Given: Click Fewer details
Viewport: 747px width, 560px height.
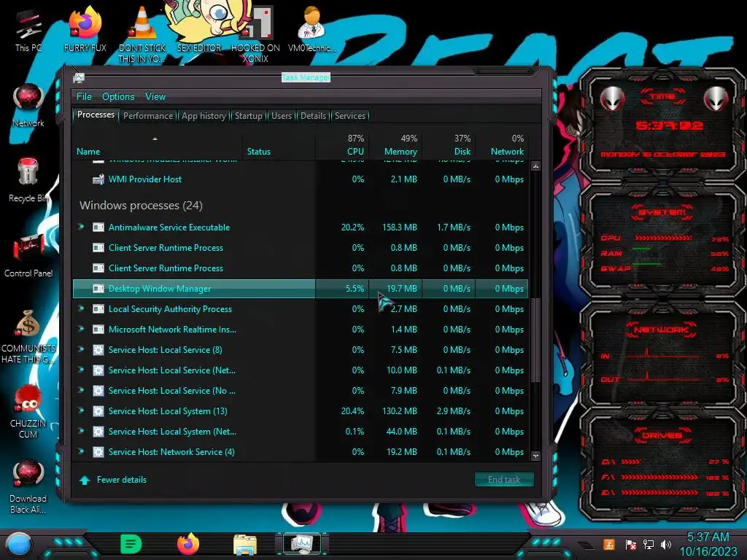Looking at the screenshot, I should pyautogui.click(x=113, y=480).
